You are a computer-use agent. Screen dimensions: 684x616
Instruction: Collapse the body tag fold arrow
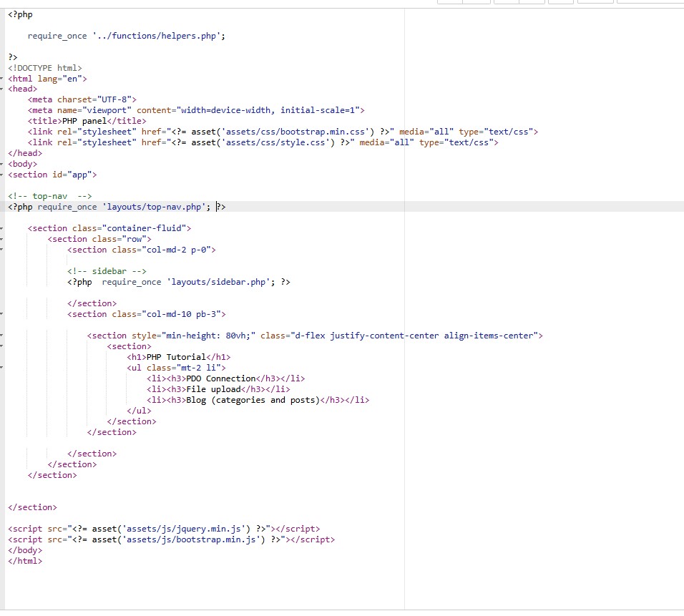click(x=1, y=164)
